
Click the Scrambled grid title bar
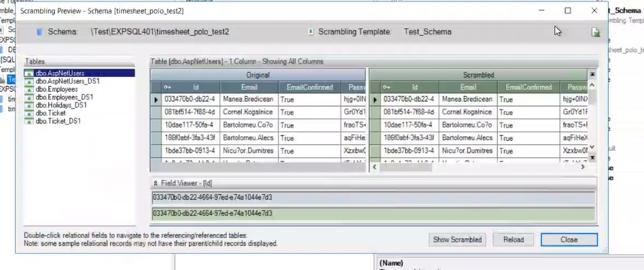click(x=478, y=75)
